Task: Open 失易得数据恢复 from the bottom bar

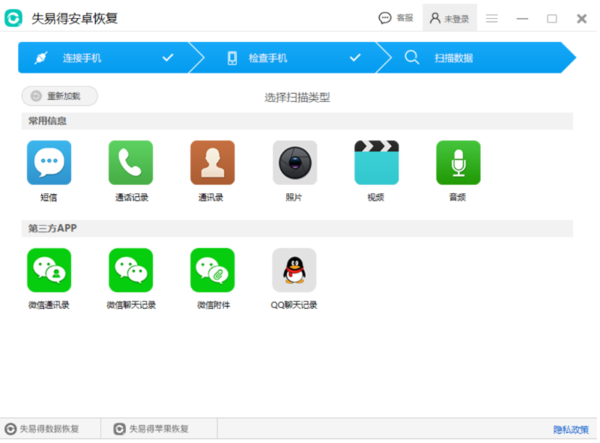Action: click(42, 429)
